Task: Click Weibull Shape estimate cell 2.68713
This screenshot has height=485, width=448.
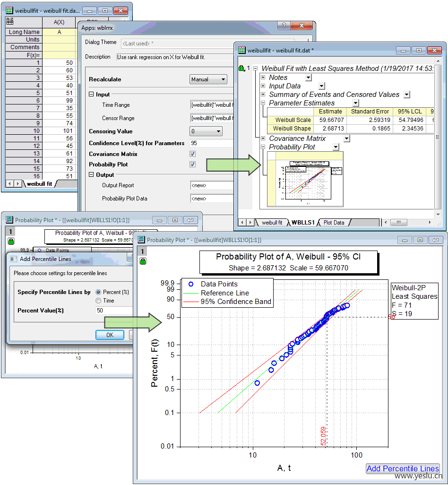Action: (x=330, y=129)
